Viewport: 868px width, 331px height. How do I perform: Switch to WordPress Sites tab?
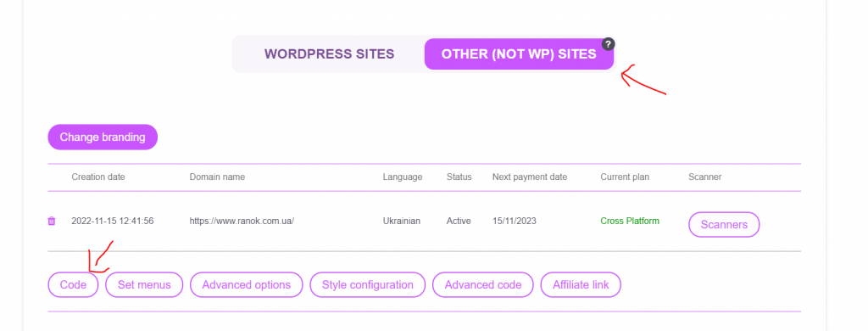pyautogui.click(x=329, y=53)
